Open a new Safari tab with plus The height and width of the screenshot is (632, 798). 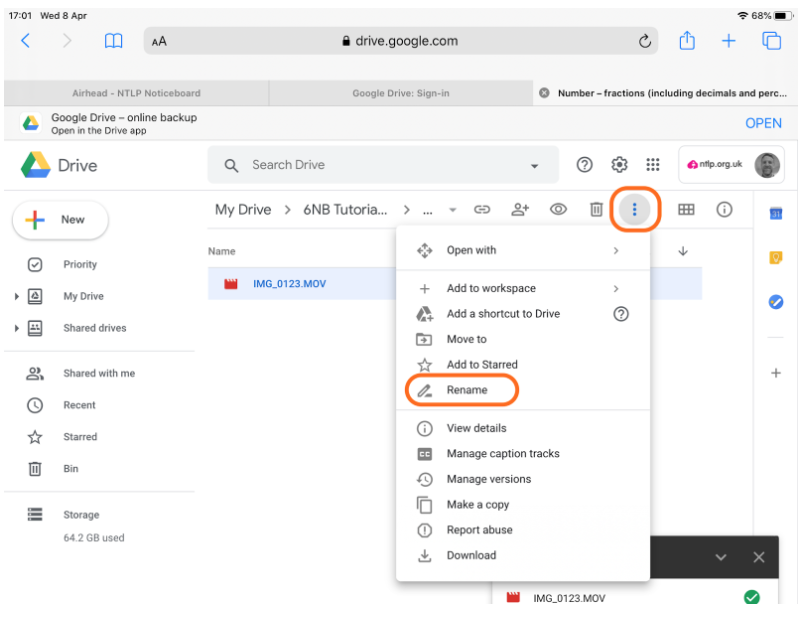pyautogui.click(x=728, y=41)
